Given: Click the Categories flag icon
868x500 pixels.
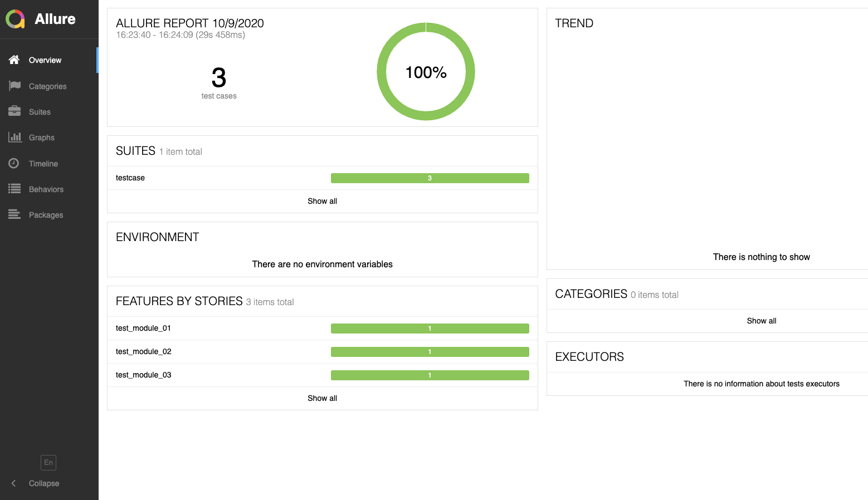Looking at the screenshot, I should pyautogui.click(x=14, y=86).
